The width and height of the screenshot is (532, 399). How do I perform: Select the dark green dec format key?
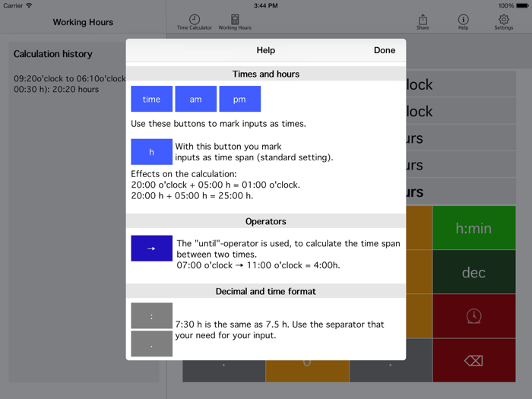tap(474, 272)
